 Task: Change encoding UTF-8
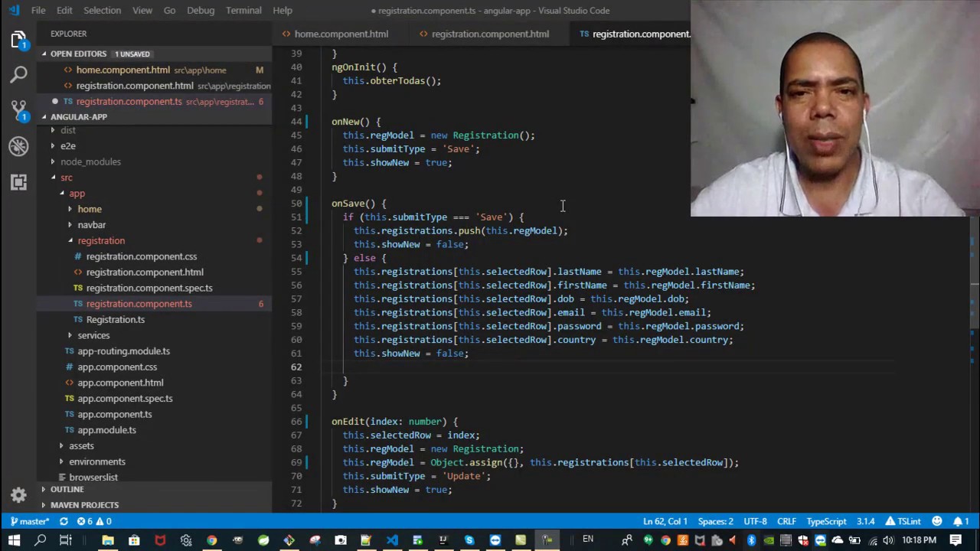[755, 521]
